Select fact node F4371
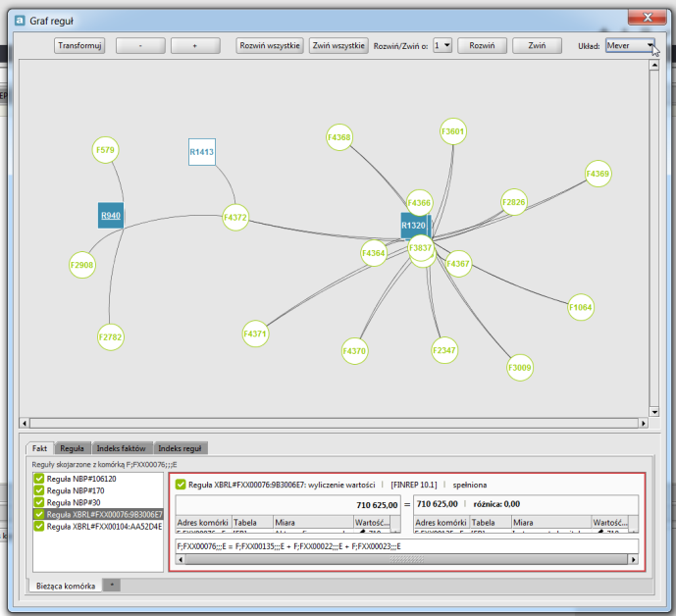676x616 pixels. pos(255,334)
